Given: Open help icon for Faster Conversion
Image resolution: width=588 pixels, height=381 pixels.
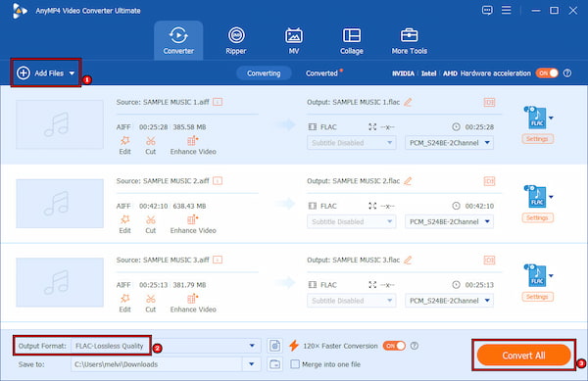Looking at the screenshot, I should (415, 346).
